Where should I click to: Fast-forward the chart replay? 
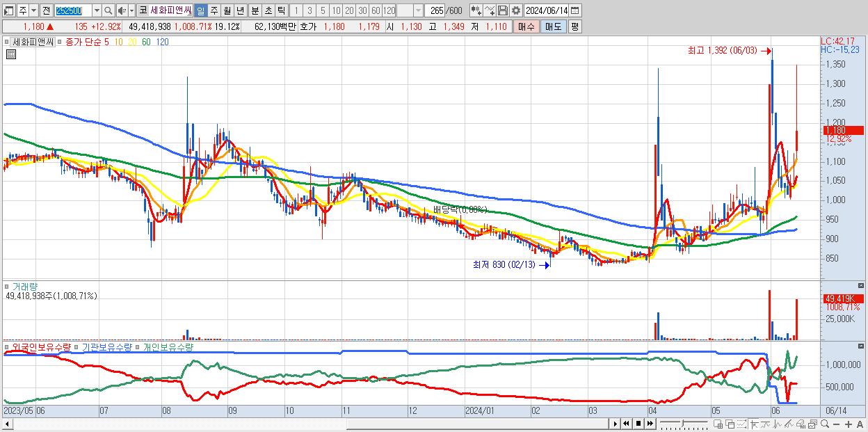650,424
